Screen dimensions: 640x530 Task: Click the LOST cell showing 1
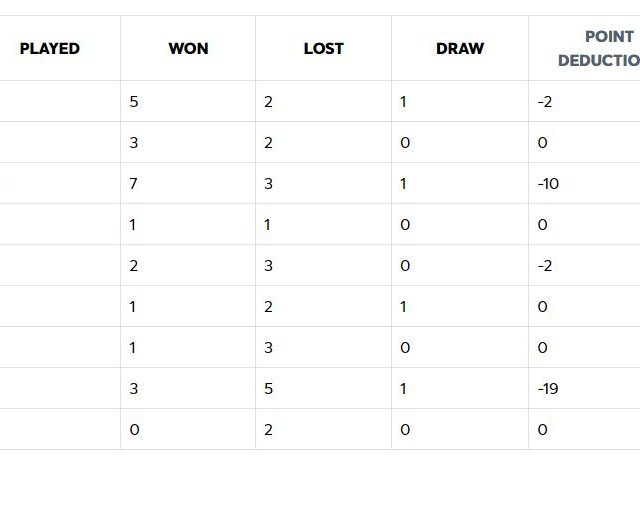(269, 225)
